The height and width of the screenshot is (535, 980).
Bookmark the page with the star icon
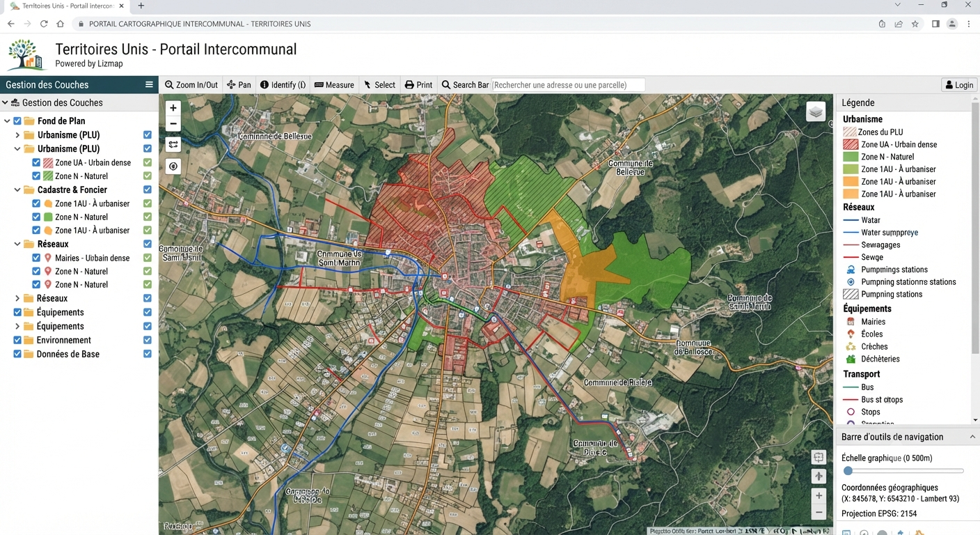point(915,24)
